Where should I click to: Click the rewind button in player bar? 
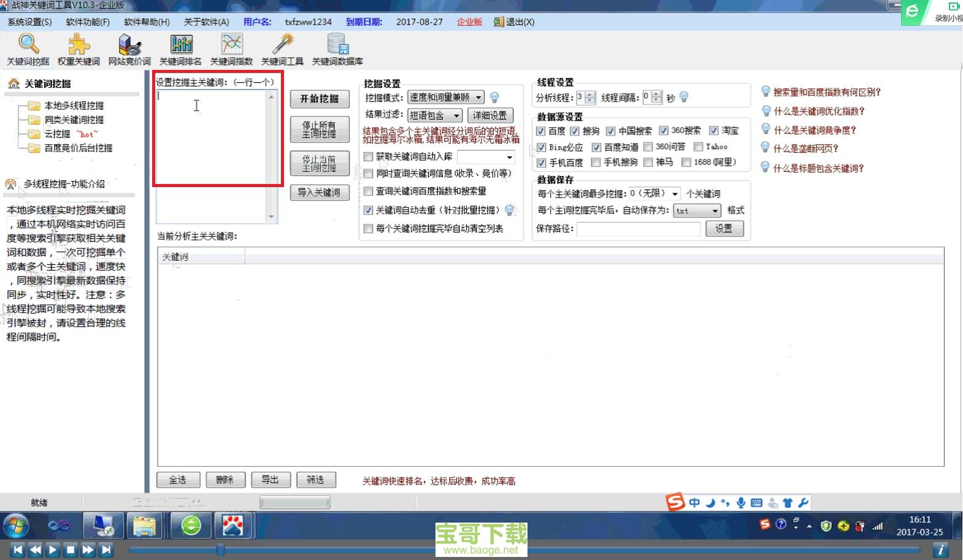(36, 550)
